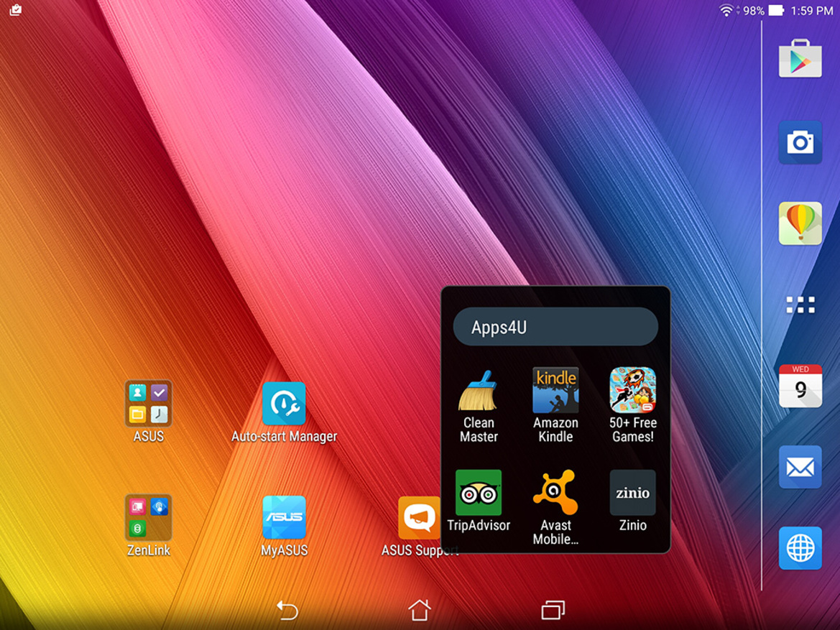Open the hot air balloon app
The width and height of the screenshot is (840, 630).
[x=800, y=223]
